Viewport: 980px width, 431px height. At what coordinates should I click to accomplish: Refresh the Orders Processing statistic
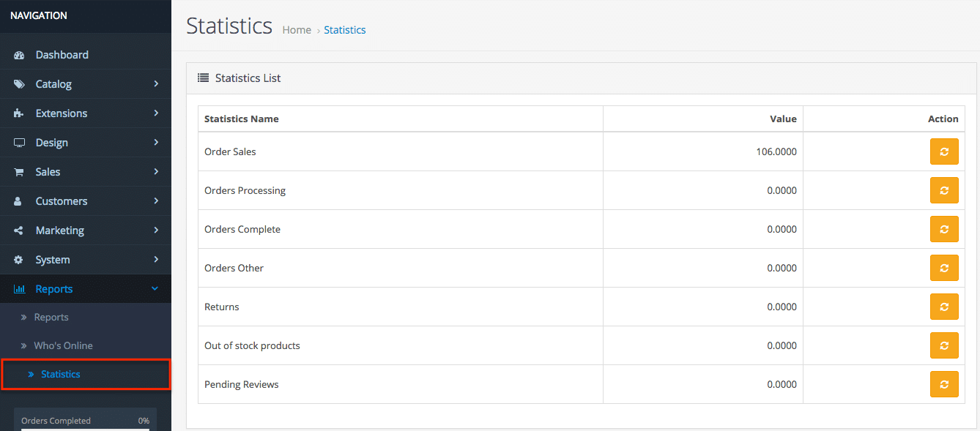(x=944, y=190)
